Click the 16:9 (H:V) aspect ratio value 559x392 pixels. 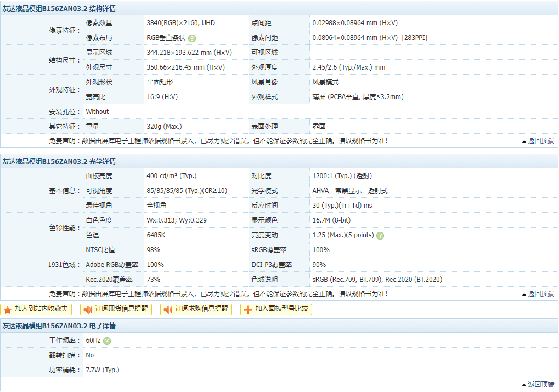click(x=162, y=97)
